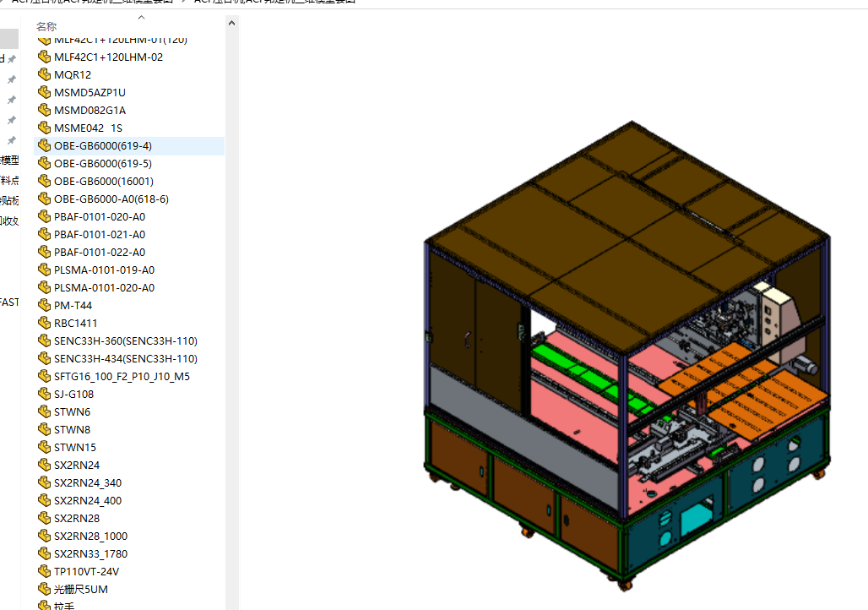Click the sort chevron above 名称 column

[x=141, y=17]
